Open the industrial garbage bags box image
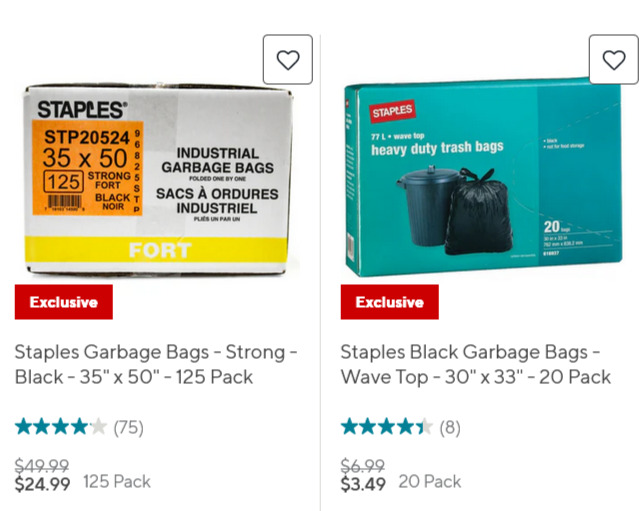 point(160,180)
